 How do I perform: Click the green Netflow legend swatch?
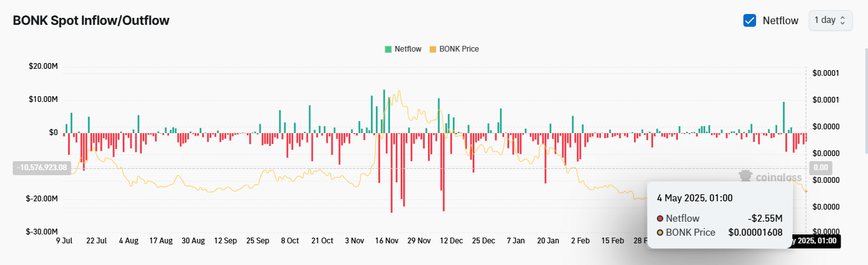click(388, 49)
